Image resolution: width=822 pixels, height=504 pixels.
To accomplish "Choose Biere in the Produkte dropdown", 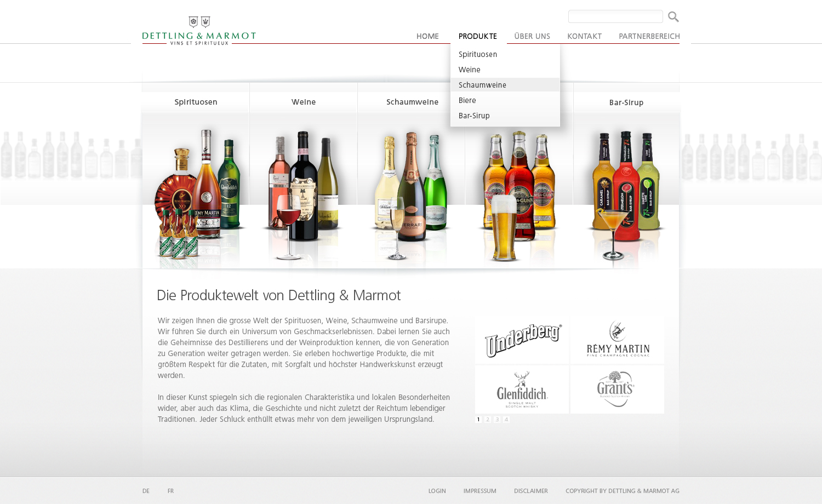I will pyautogui.click(x=467, y=100).
